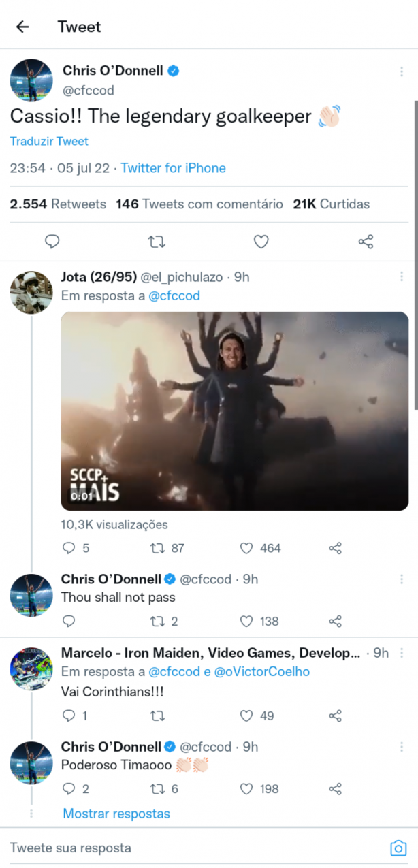The width and height of the screenshot is (418, 868).
Task: View the 21K Curtidas list
Action: pos(332,204)
